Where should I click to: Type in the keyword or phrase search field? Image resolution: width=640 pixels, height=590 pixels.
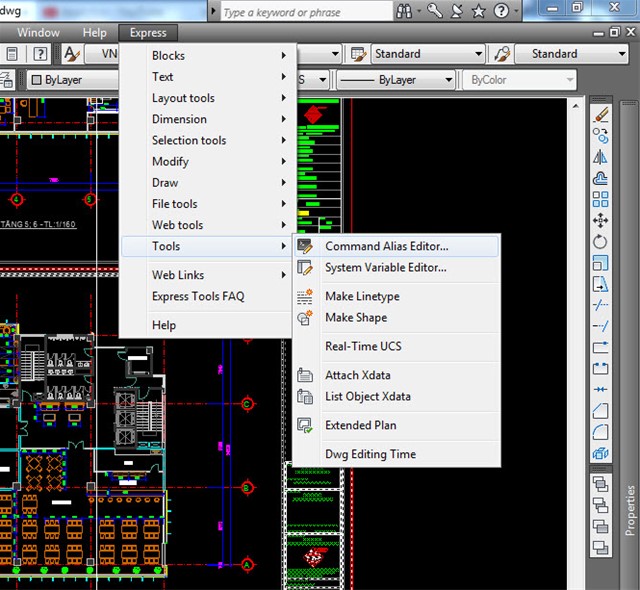[x=306, y=12]
